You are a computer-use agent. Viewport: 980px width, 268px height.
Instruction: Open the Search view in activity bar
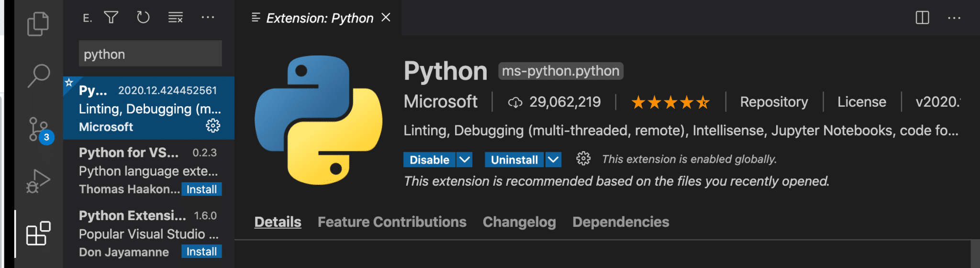(38, 76)
